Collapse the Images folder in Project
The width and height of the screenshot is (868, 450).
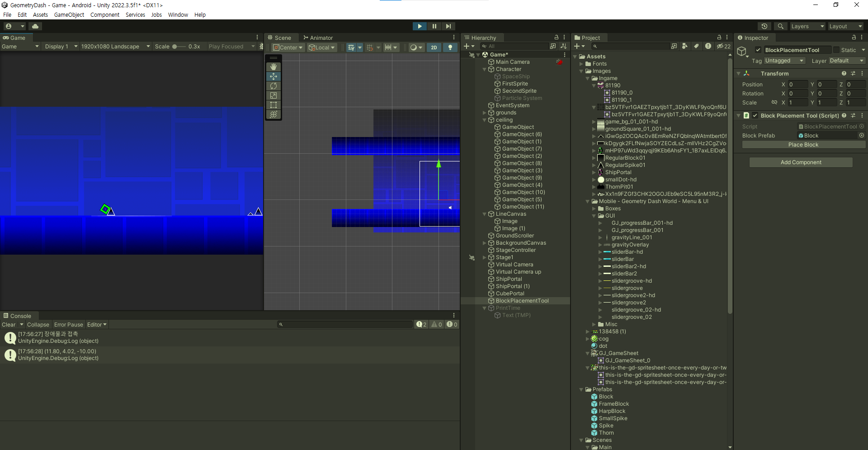coord(581,71)
